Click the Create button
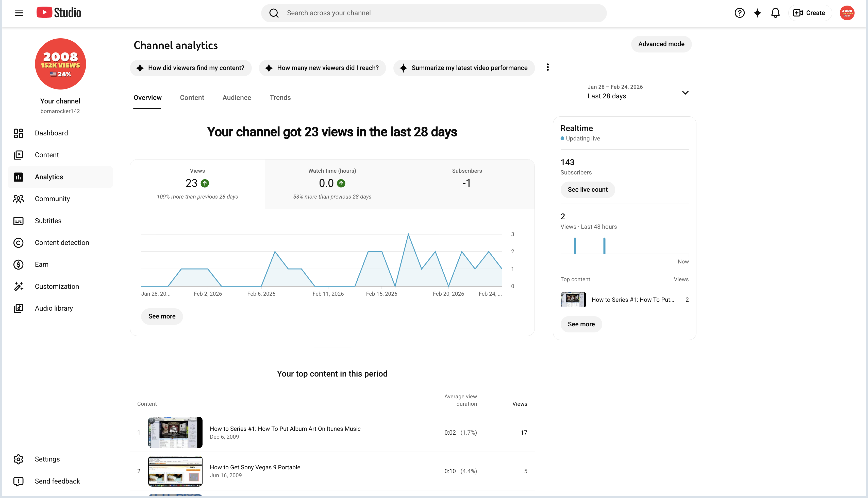 click(809, 13)
